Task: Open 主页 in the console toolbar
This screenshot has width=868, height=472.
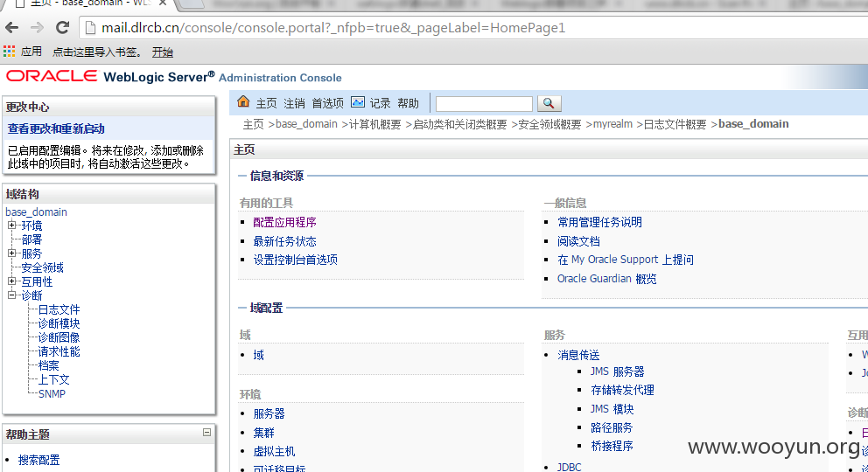Action: coord(266,103)
